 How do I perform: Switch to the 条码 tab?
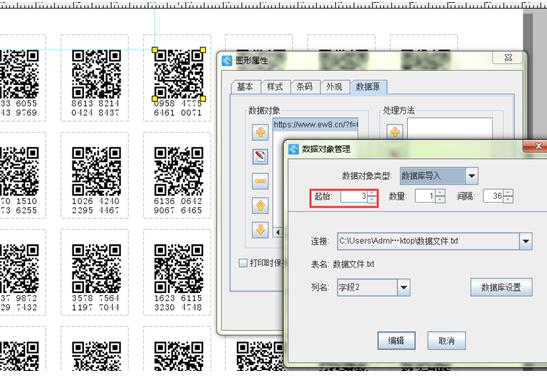click(x=305, y=87)
